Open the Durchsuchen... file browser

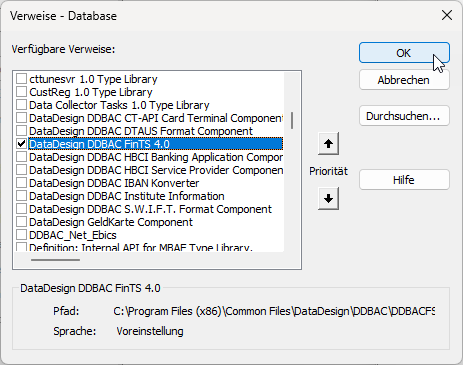pyautogui.click(x=404, y=116)
